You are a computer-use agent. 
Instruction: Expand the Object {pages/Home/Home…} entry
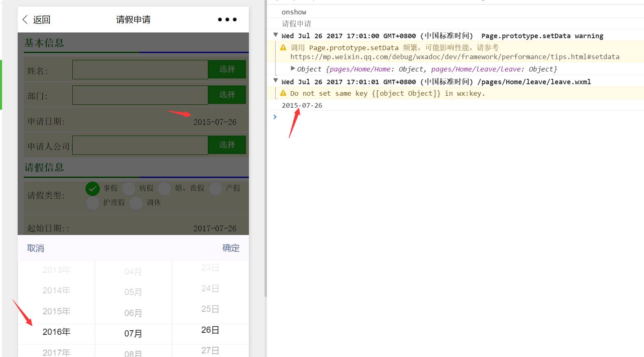click(293, 68)
